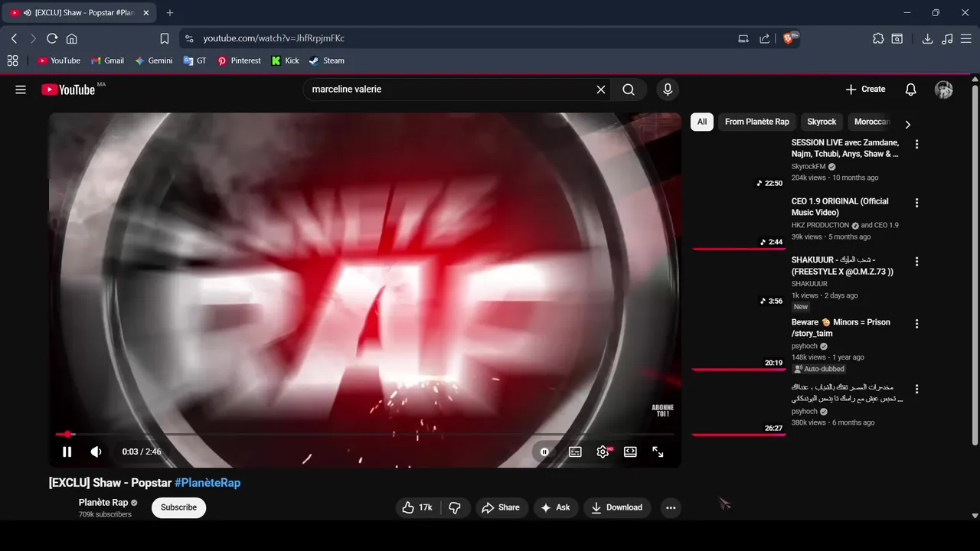
Task: Select the 'From Planète Rap' chip
Action: click(x=757, y=122)
